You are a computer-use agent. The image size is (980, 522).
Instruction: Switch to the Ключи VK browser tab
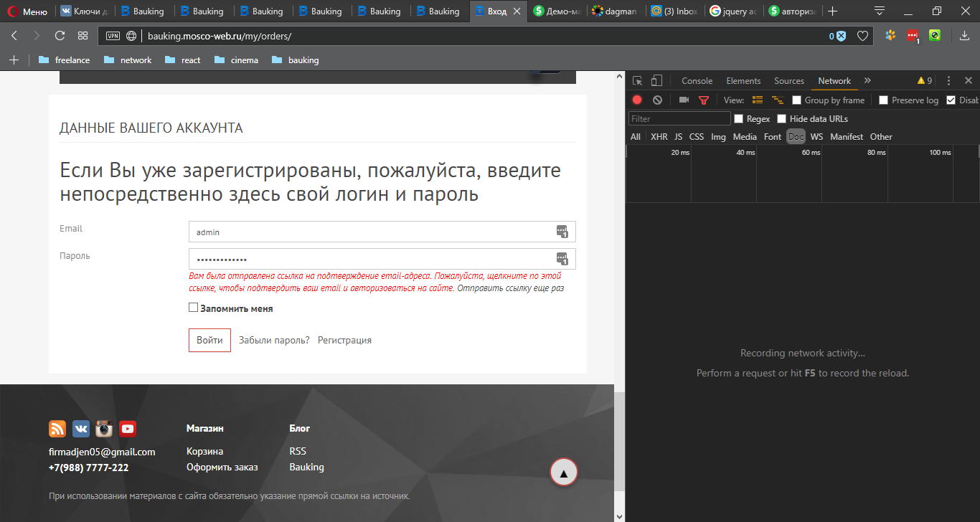point(84,11)
